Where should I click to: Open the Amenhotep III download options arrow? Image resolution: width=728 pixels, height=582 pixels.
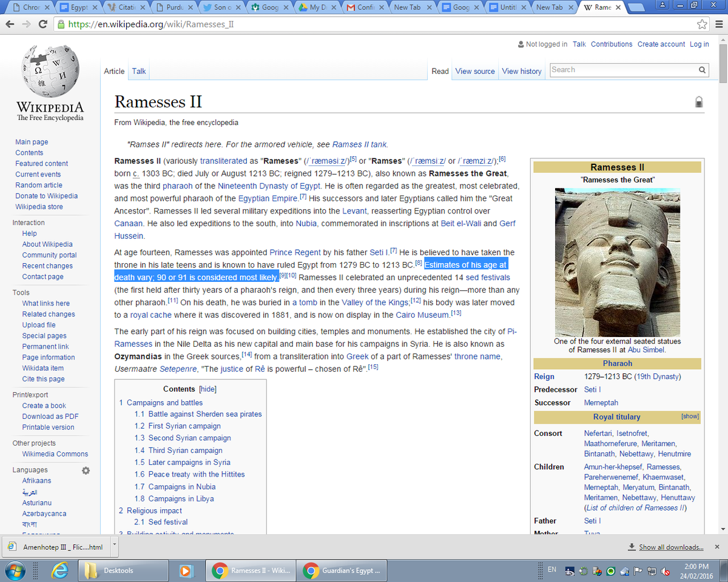114,546
